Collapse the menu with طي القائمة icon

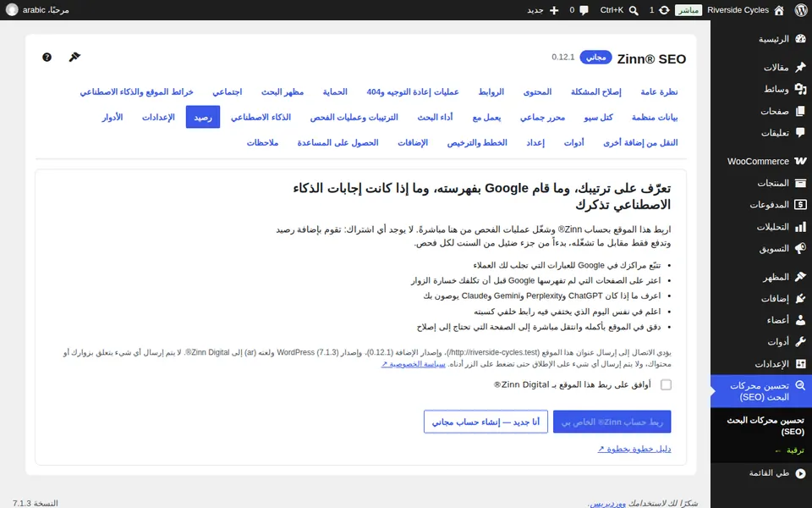click(x=801, y=473)
